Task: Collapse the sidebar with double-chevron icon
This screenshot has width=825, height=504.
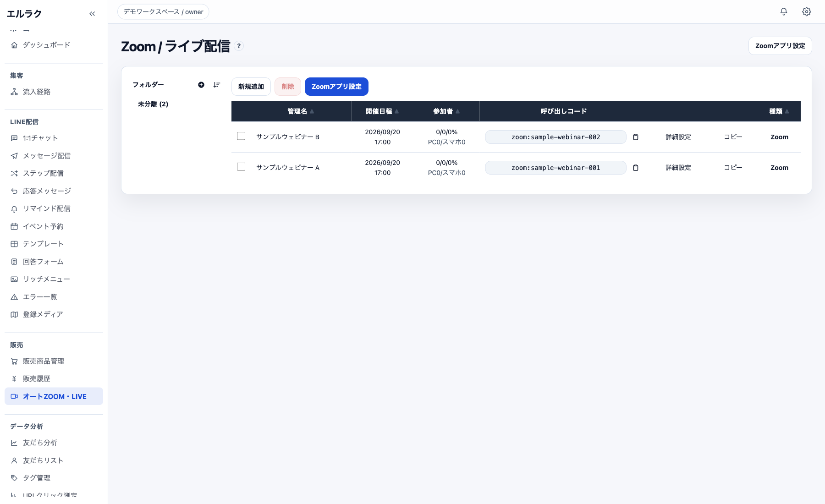Action: 92,14
